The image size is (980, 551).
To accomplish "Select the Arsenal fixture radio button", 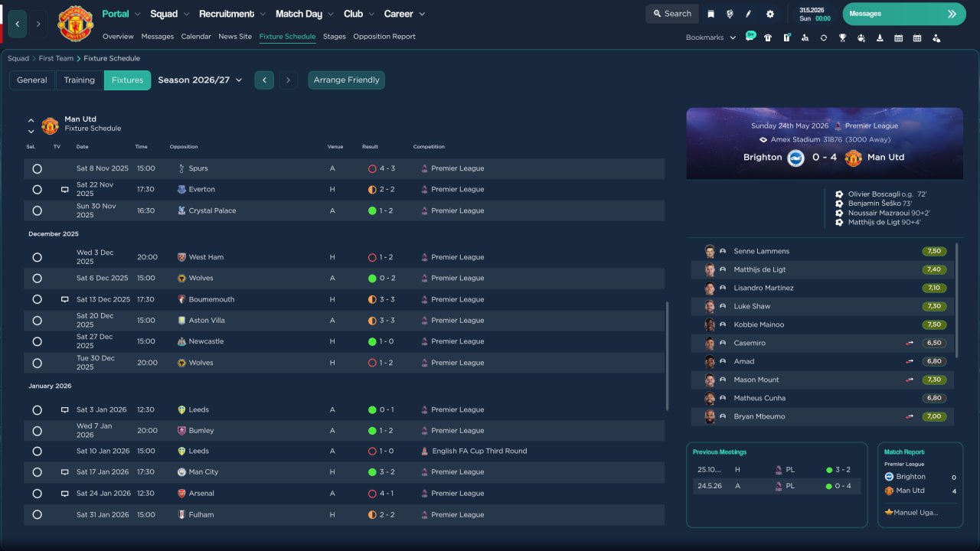I will point(37,494).
